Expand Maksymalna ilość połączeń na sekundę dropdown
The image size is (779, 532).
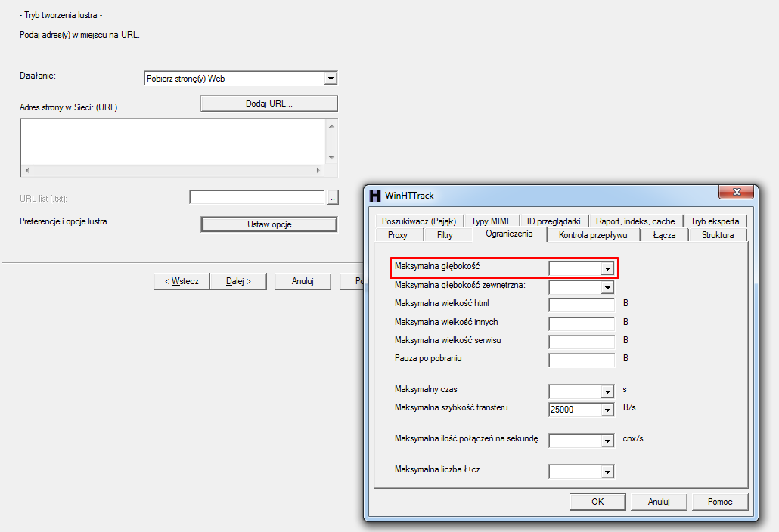[607, 441]
